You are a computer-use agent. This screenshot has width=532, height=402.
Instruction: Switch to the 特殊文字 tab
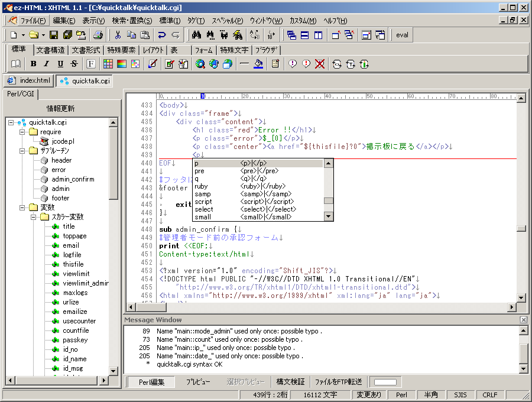coord(234,50)
